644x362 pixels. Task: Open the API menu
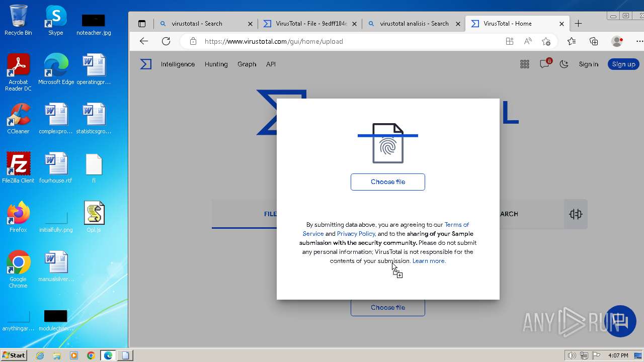271,64
